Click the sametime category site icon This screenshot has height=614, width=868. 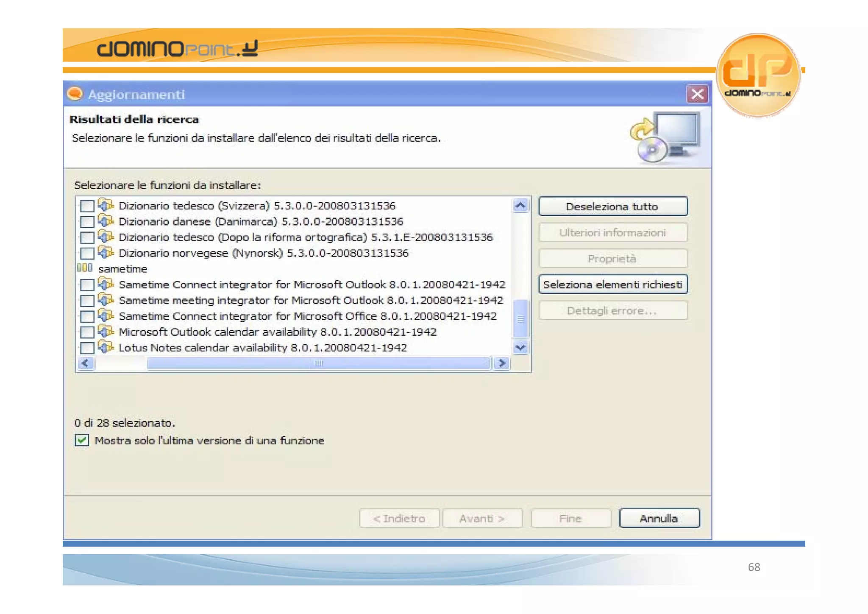pyautogui.click(x=85, y=268)
